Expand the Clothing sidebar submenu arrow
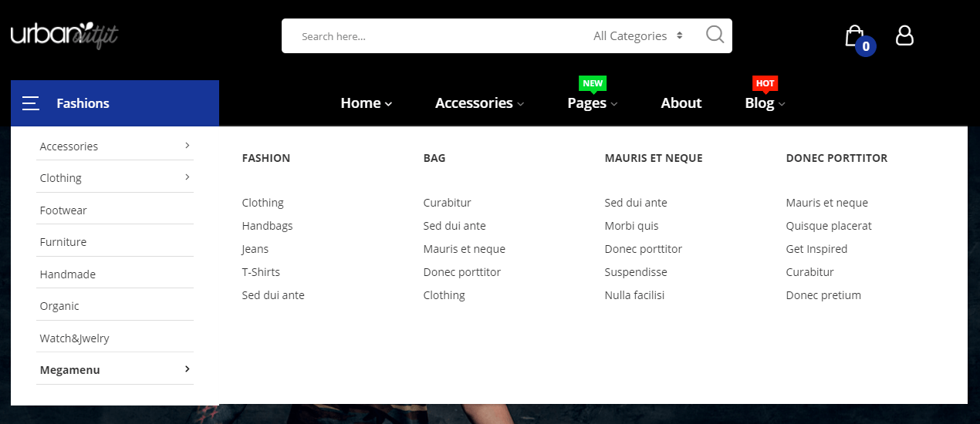This screenshot has width=980, height=424. [x=188, y=177]
